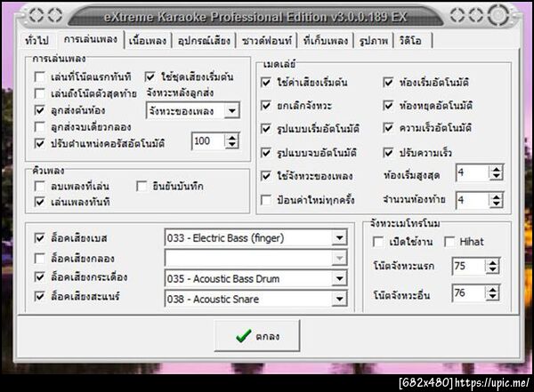Click the โน้ตจังหวะแรก input field
This screenshot has width=534, height=392.
[469, 266]
